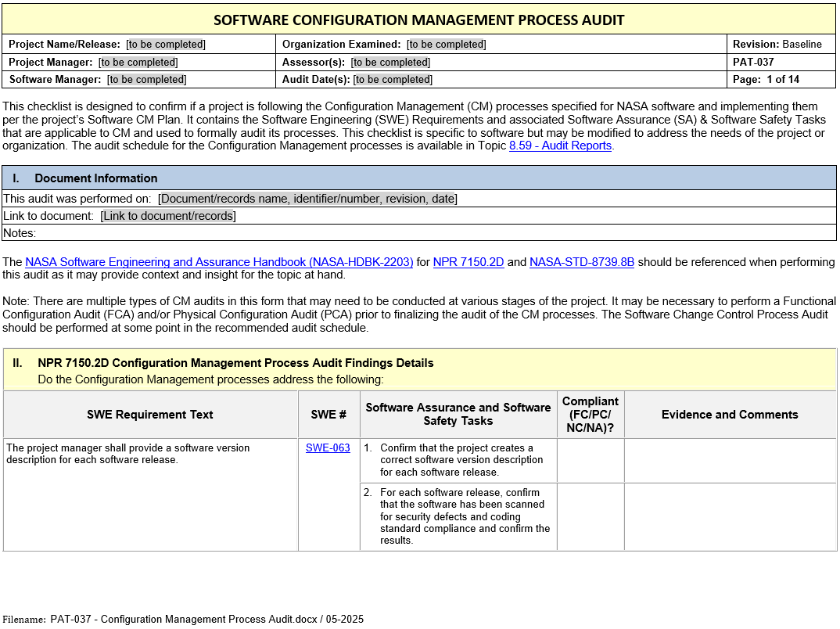This screenshot has width=840, height=629.
Task: Click Evidence and Comments cell for task 2
Action: pyautogui.click(x=730, y=517)
